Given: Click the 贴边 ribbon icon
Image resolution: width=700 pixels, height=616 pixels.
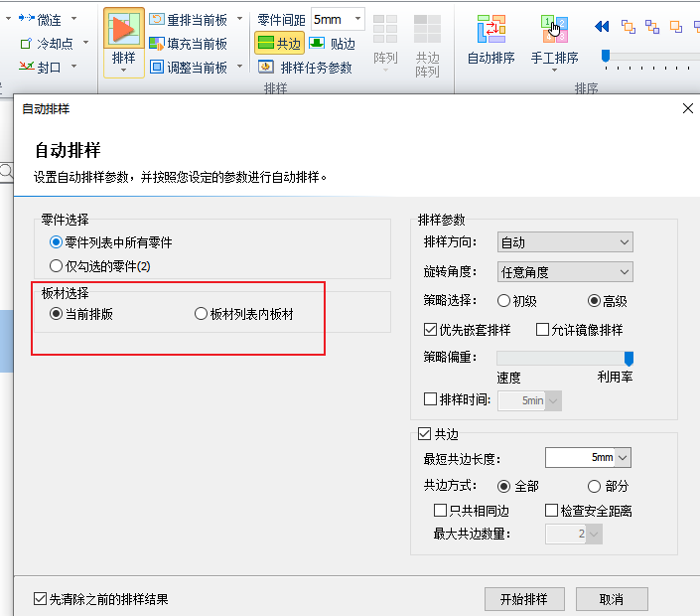Looking at the screenshot, I should pyautogui.click(x=317, y=43).
